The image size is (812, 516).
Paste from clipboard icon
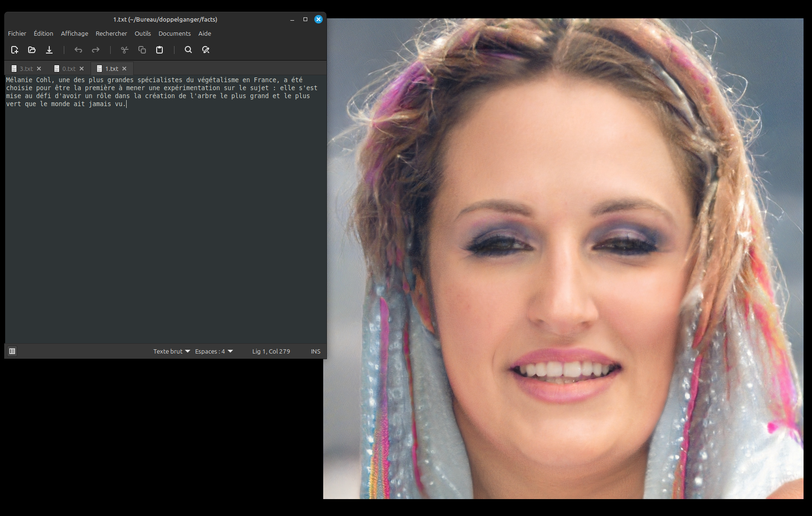pyautogui.click(x=159, y=50)
